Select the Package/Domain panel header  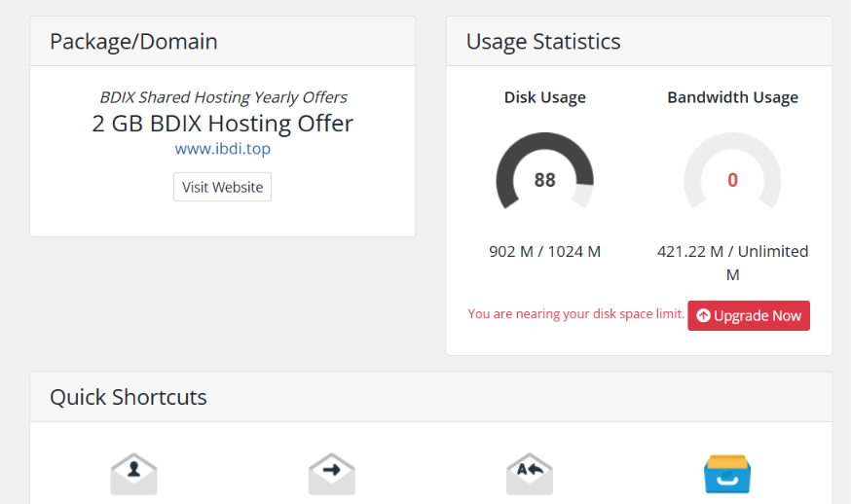click(223, 41)
